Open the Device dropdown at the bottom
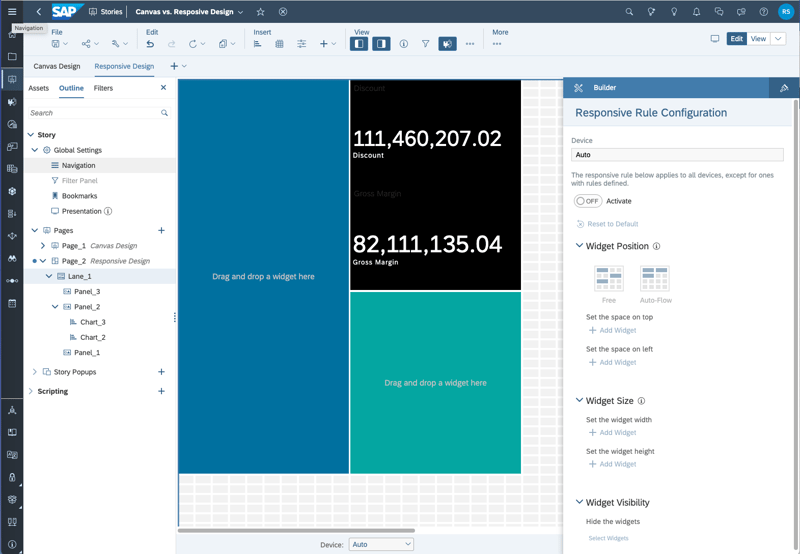The height and width of the screenshot is (554, 800). pos(381,544)
